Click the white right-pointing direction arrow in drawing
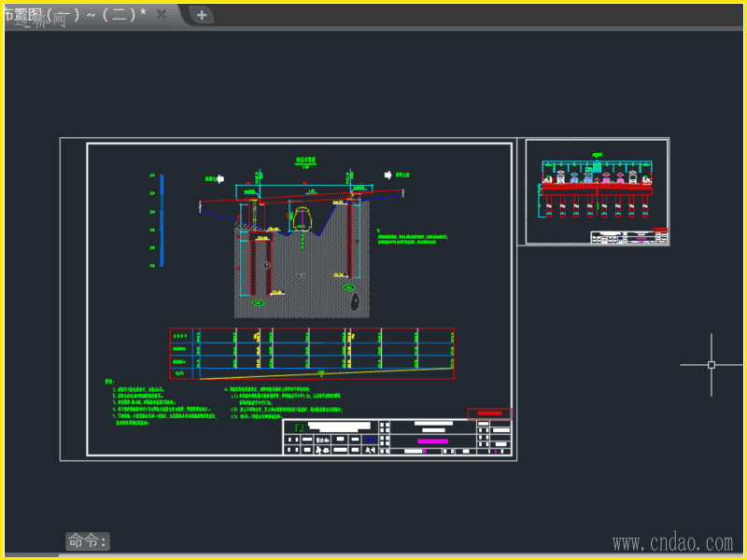The image size is (747, 560). [x=388, y=175]
